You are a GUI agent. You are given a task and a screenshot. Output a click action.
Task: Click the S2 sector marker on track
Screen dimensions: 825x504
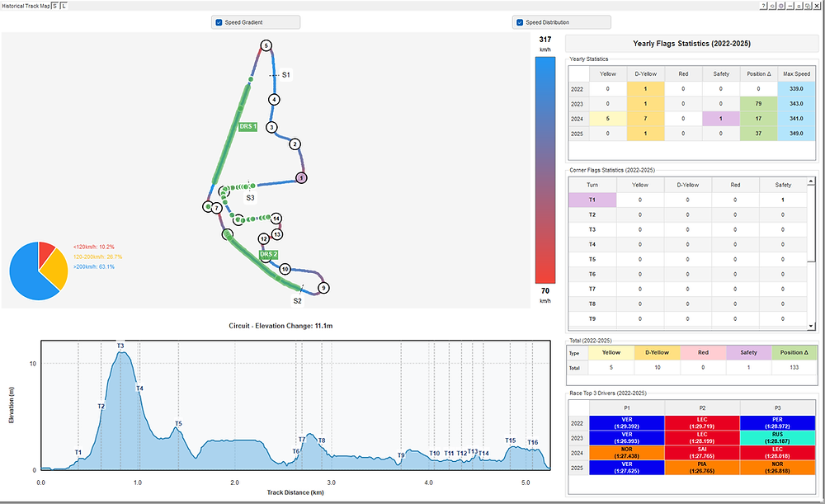tap(297, 301)
